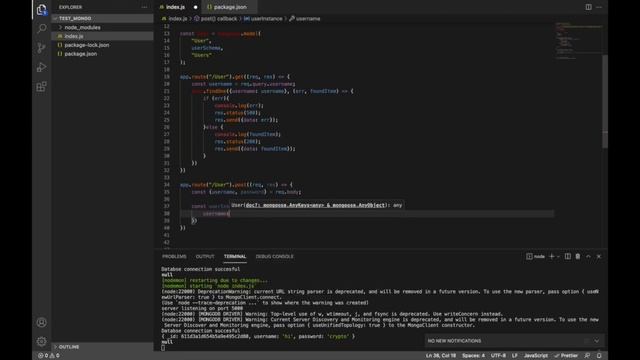Go to line via Ln 38 status
Screen dimensions: 640x360
pos(441,356)
